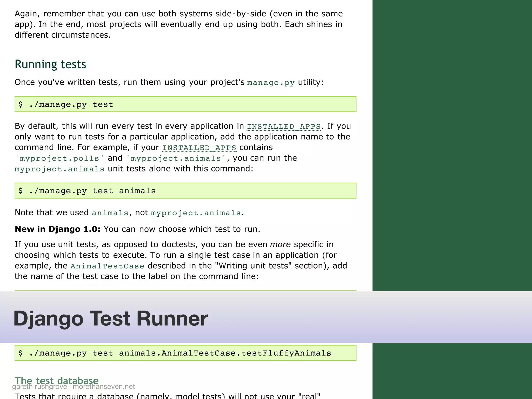Viewport: 532px width, 399px height.
Task: Click the 'myproject.animals' quoted code text
Action: point(176,158)
